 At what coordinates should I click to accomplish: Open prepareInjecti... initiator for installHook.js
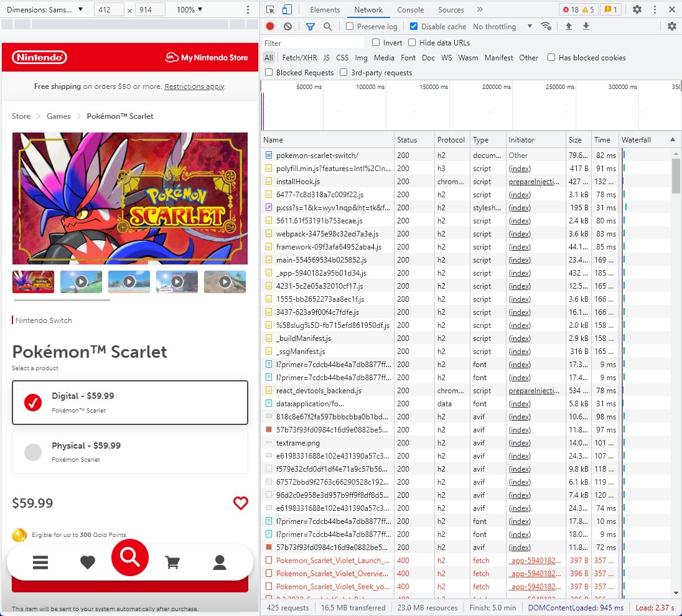pyautogui.click(x=534, y=182)
